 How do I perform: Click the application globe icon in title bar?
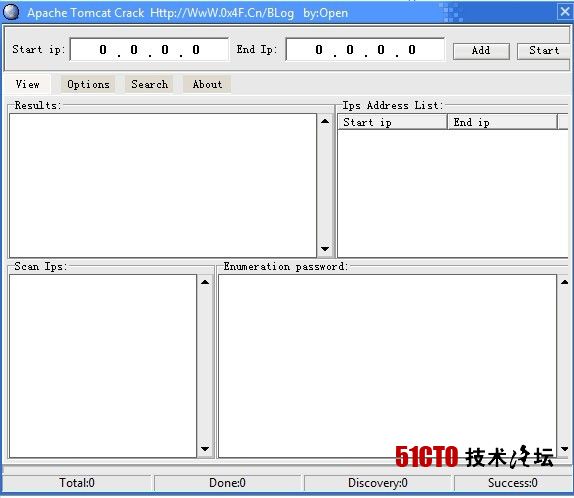pyautogui.click(x=11, y=12)
